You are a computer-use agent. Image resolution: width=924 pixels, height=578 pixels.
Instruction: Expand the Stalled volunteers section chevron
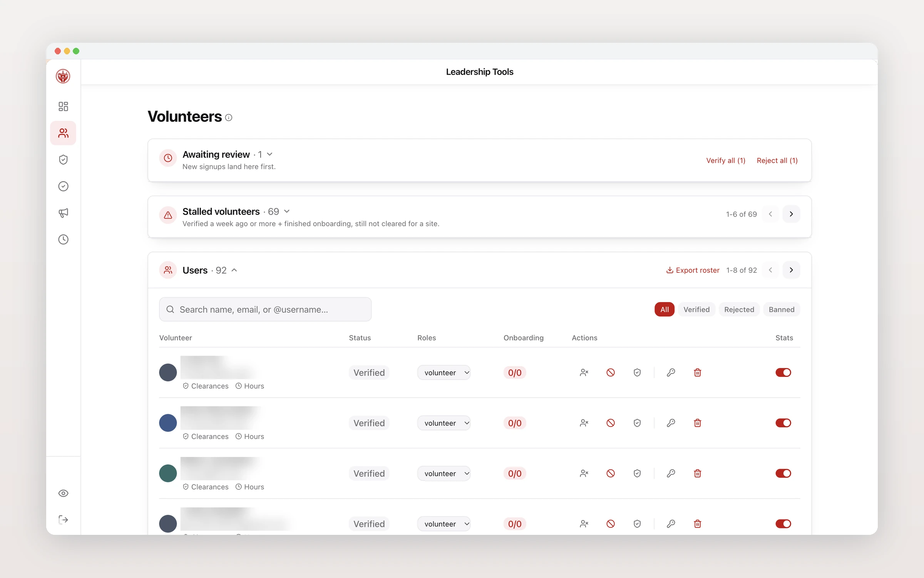click(287, 211)
